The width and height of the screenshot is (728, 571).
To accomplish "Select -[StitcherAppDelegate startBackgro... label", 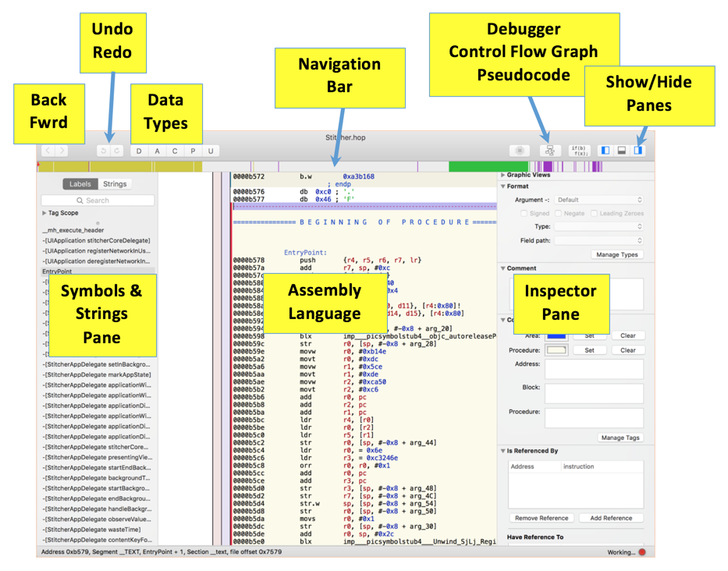I will (96, 488).
